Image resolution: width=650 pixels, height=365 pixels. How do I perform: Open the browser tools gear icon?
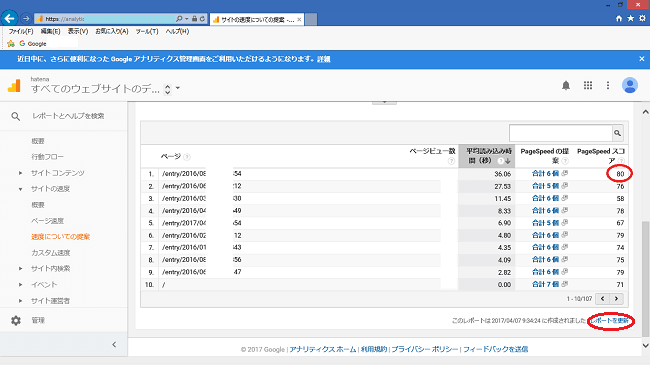[642, 18]
